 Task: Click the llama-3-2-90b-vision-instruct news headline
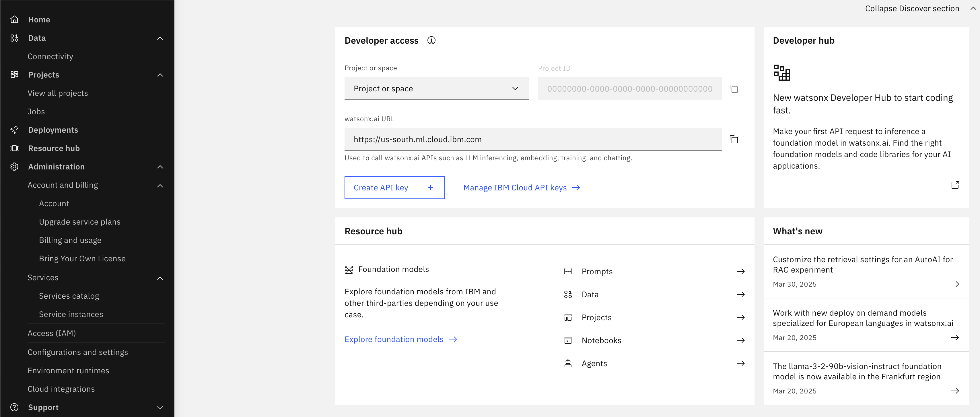857,371
